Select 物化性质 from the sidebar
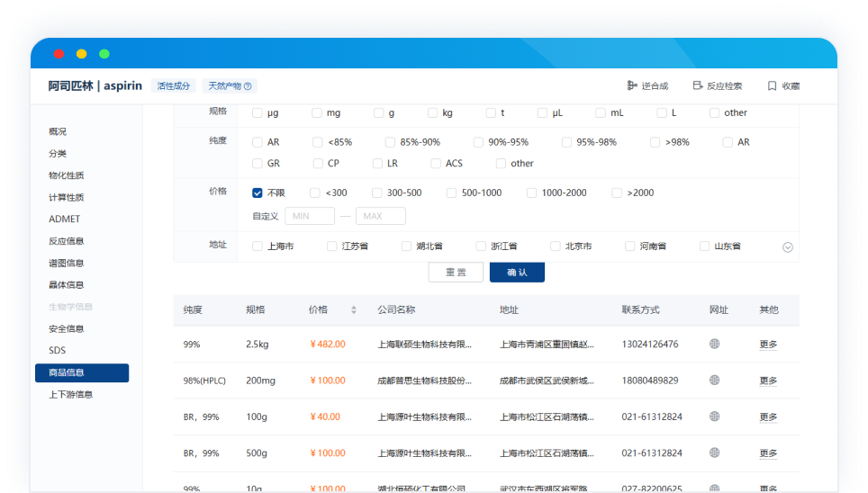Viewport: 868px width, 493px height. (x=66, y=175)
